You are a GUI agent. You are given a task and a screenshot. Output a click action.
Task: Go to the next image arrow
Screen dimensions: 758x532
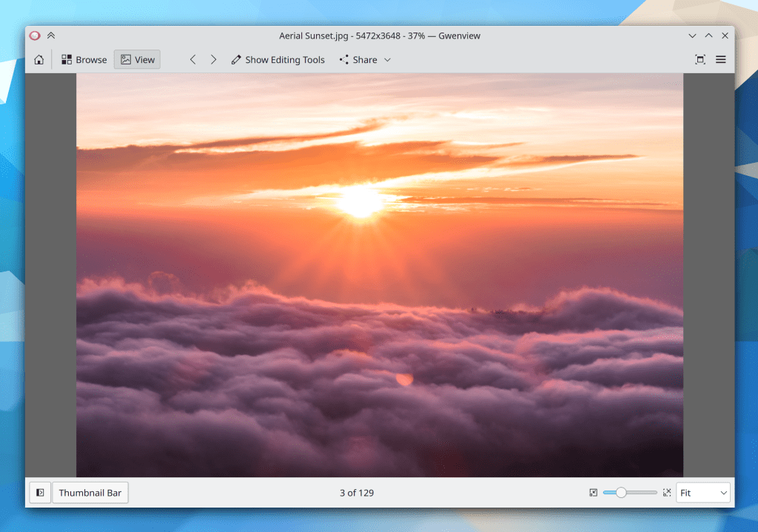point(213,60)
